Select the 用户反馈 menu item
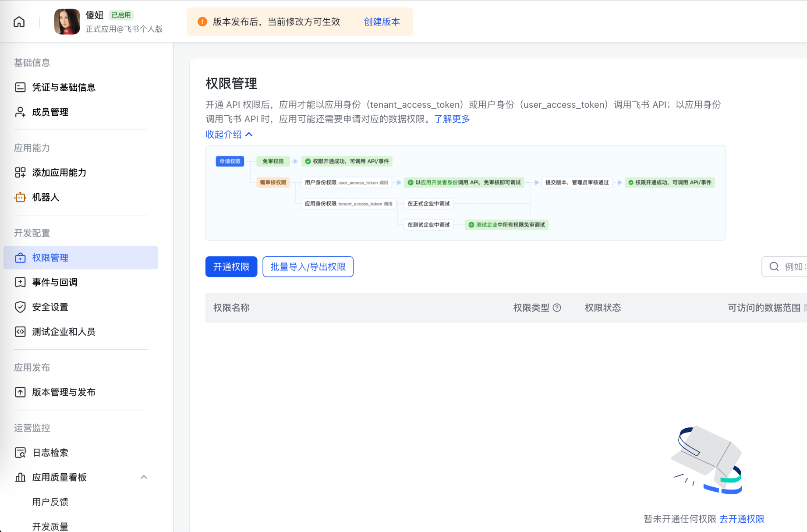 (x=50, y=502)
